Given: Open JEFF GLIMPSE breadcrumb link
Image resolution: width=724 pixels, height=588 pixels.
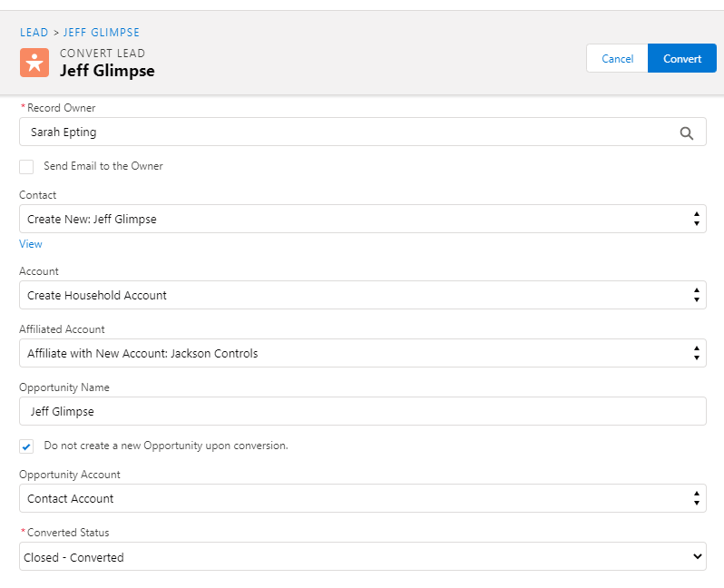Looking at the screenshot, I should click(x=102, y=33).
